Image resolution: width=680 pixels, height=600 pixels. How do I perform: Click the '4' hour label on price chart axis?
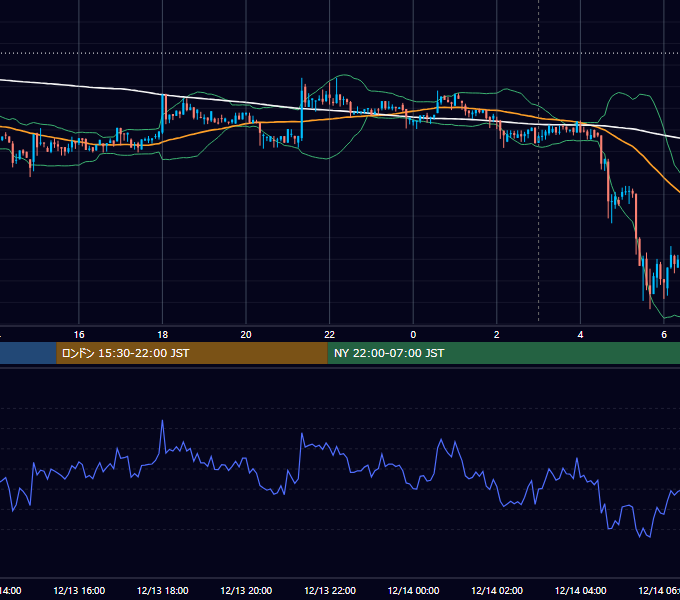pos(580,335)
